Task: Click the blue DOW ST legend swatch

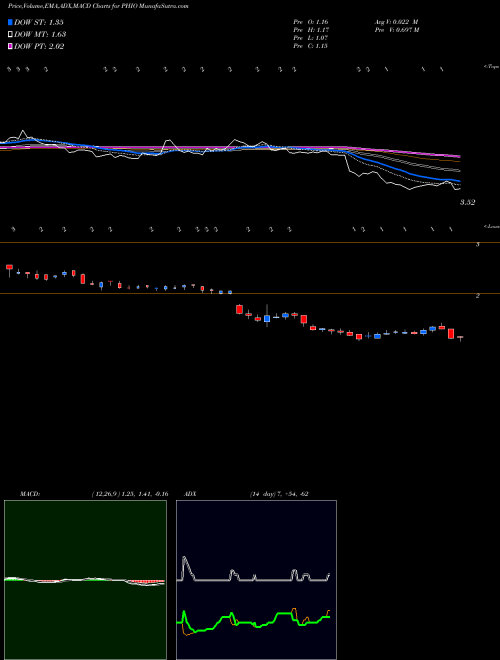Action: point(10,22)
